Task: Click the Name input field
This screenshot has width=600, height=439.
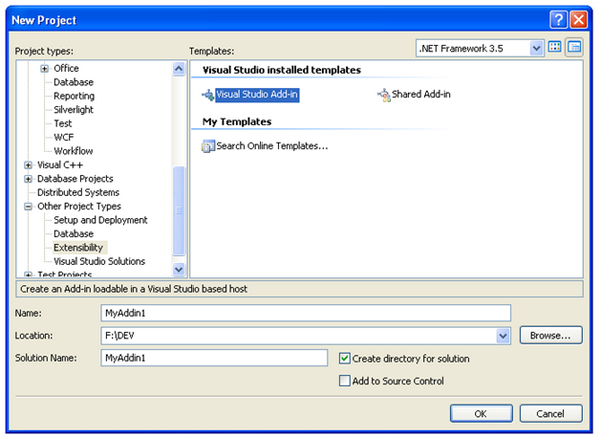Action: pyautogui.click(x=306, y=313)
